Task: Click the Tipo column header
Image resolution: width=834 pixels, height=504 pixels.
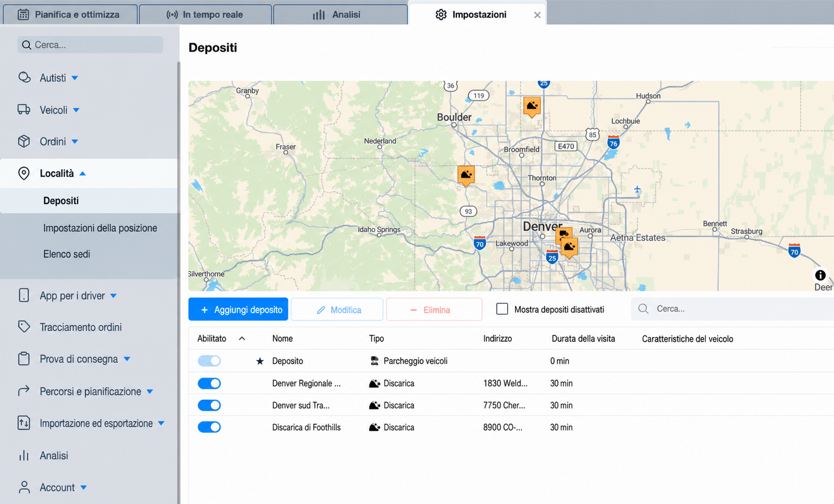Action: tap(376, 339)
